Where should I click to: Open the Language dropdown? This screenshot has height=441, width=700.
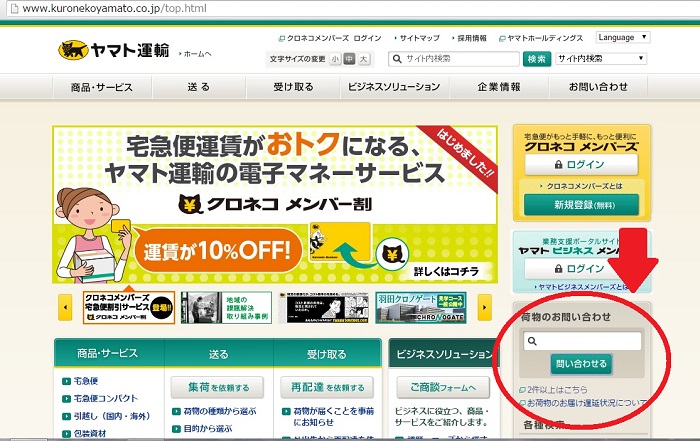tap(623, 37)
